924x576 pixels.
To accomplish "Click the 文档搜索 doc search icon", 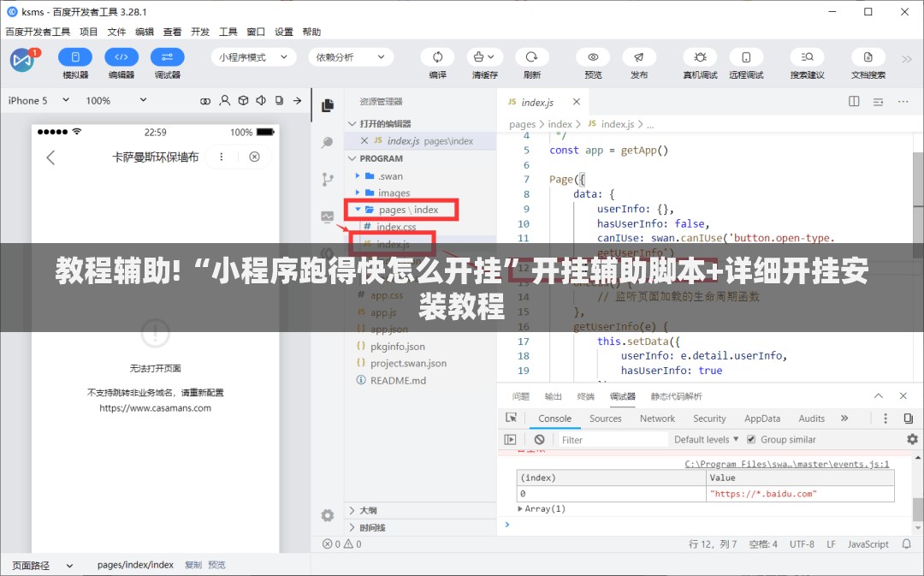I will (x=868, y=57).
